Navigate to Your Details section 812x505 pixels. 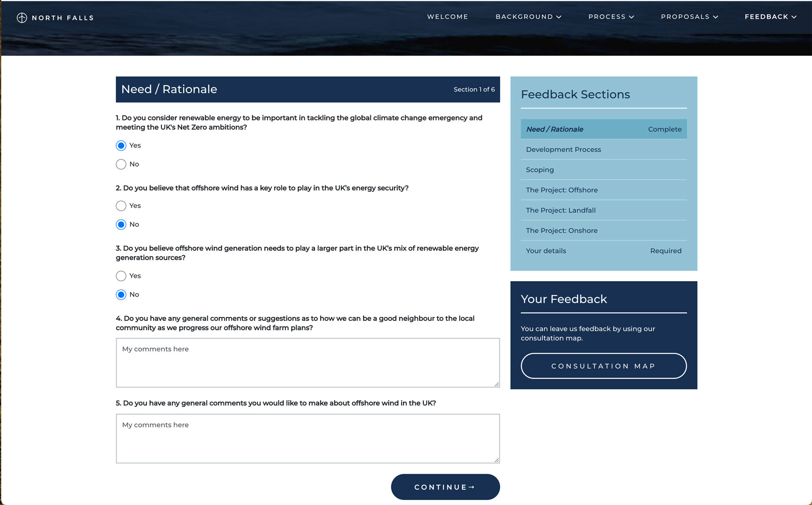(x=546, y=250)
